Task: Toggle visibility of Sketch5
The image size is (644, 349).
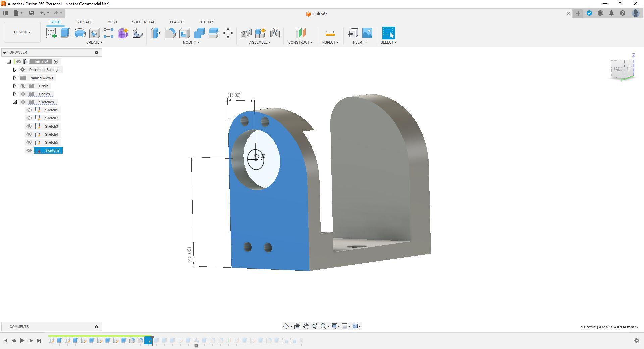Action: (x=29, y=142)
